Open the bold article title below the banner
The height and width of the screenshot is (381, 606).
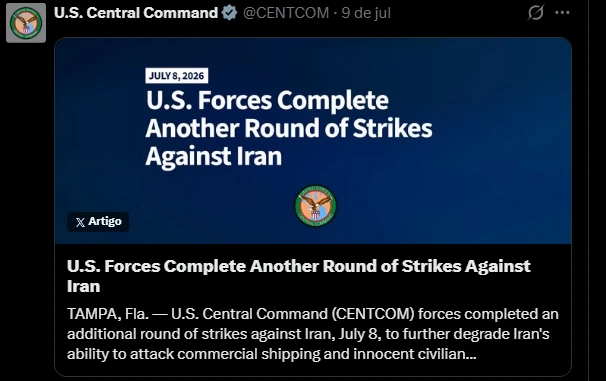coord(299,276)
